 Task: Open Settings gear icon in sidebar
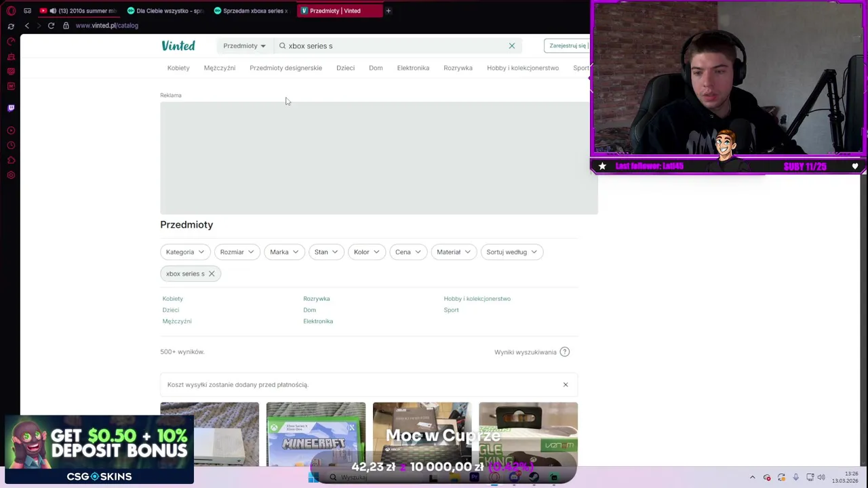pos(11,176)
